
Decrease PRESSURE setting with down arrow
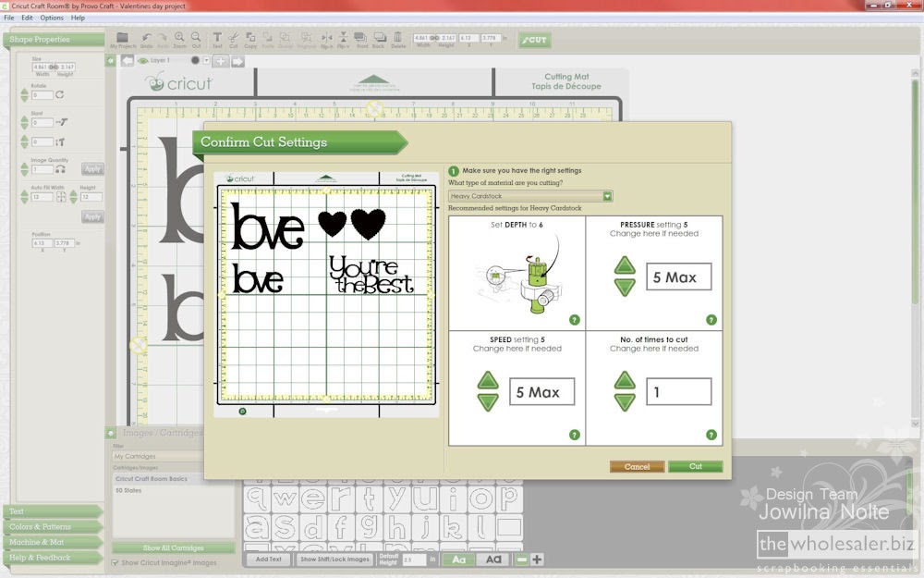pyautogui.click(x=625, y=288)
